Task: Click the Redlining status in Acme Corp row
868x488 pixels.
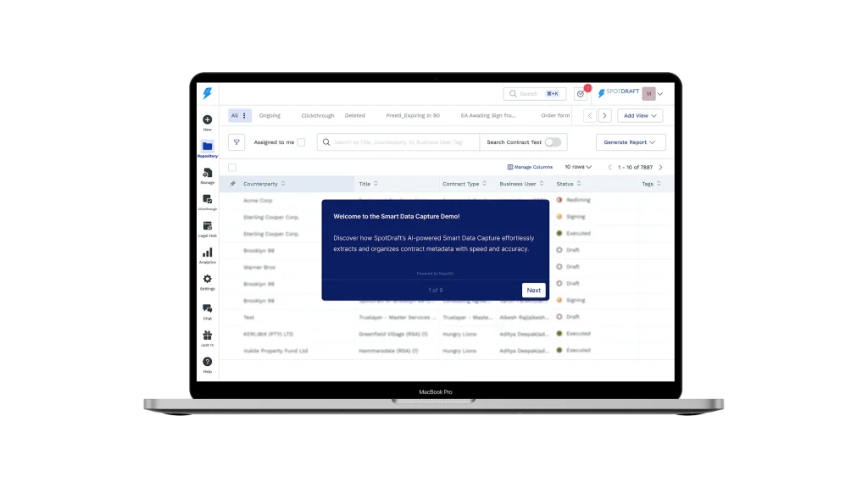Action: click(574, 200)
